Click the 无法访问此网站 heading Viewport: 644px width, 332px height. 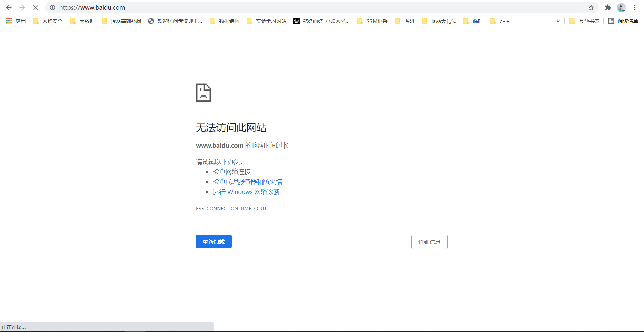(231, 128)
